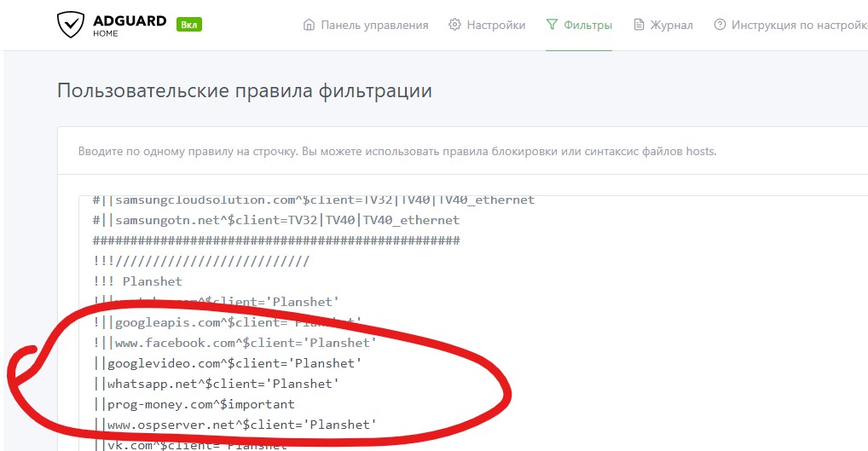Click the gear icon beside Настройки
The image size is (868, 451).
(x=454, y=25)
